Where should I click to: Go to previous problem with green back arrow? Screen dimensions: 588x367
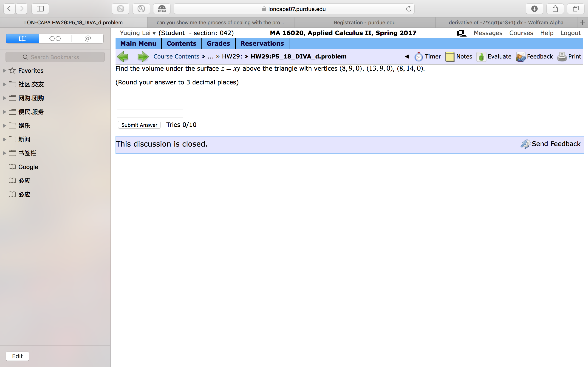(x=123, y=56)
